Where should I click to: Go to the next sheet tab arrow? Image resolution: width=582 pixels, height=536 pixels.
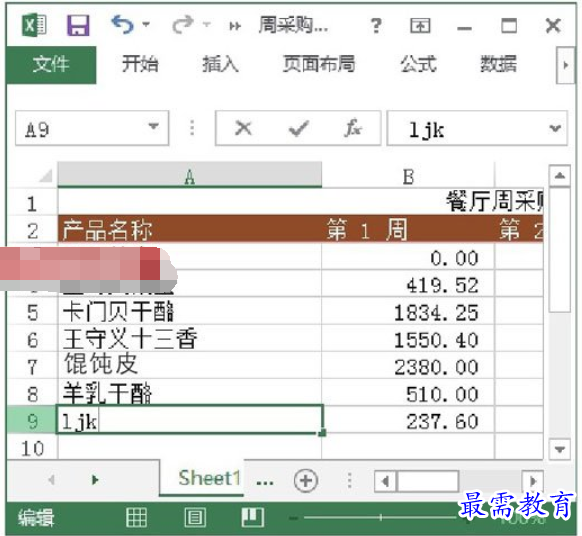point(95,480)
